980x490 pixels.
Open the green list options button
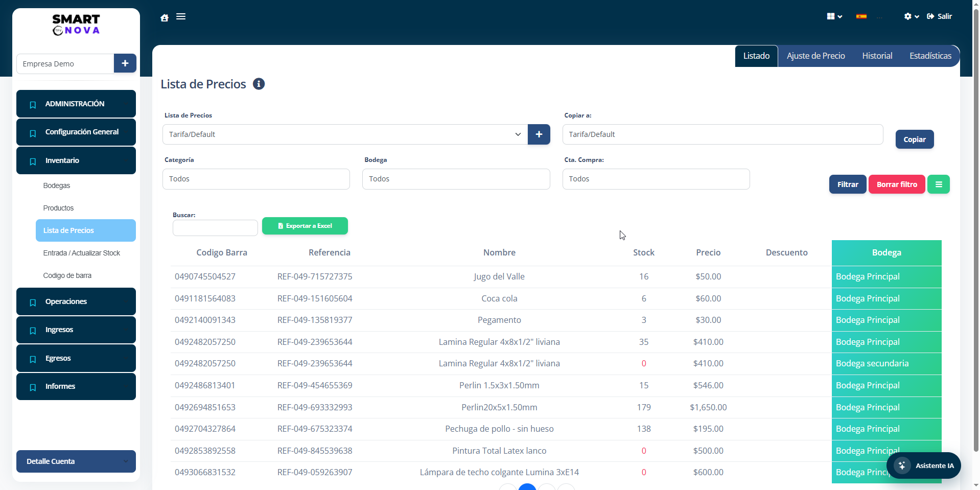tap(938, 184)
